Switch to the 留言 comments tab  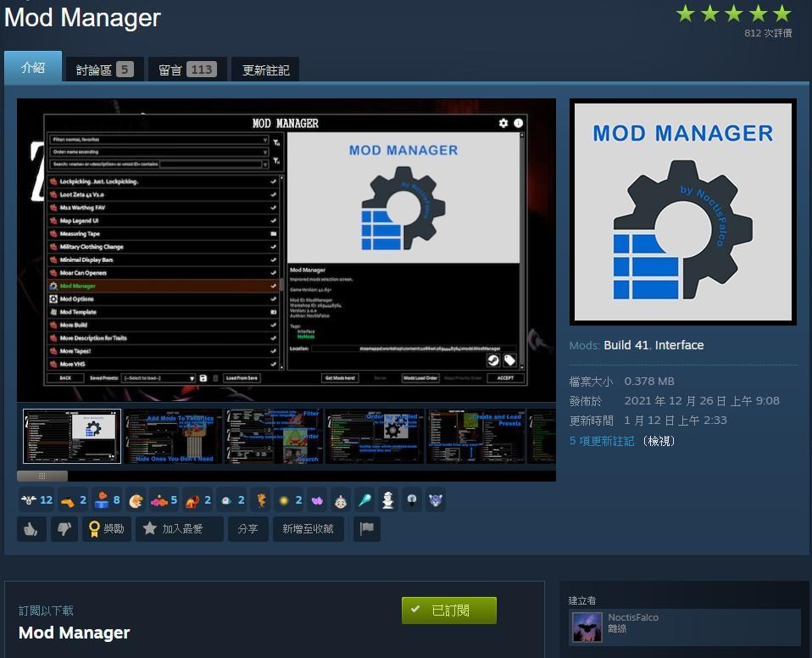[x=186, y=70]
